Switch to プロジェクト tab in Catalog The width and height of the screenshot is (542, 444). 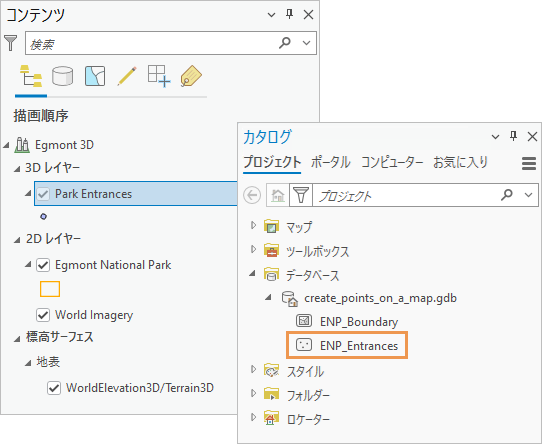[272, 163]
